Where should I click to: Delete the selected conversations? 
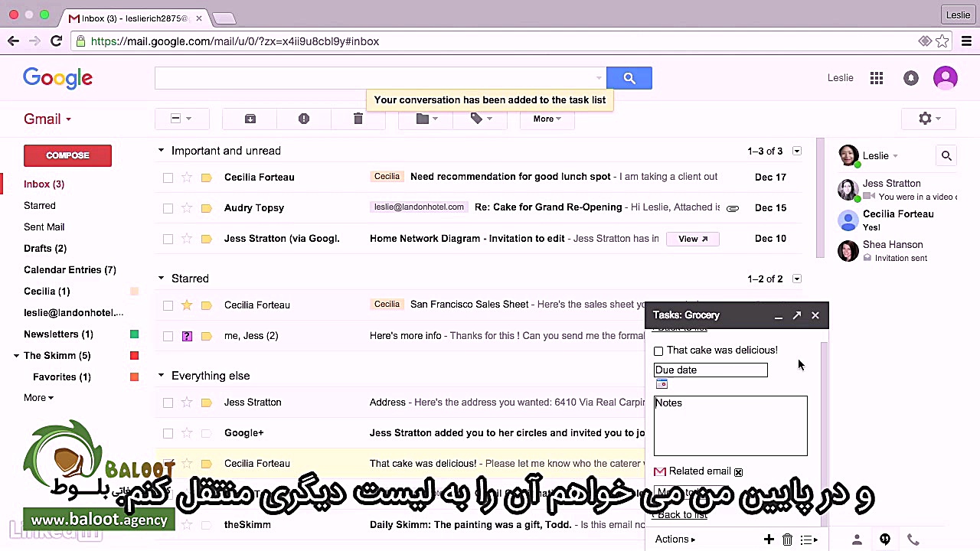pos(358,119)
